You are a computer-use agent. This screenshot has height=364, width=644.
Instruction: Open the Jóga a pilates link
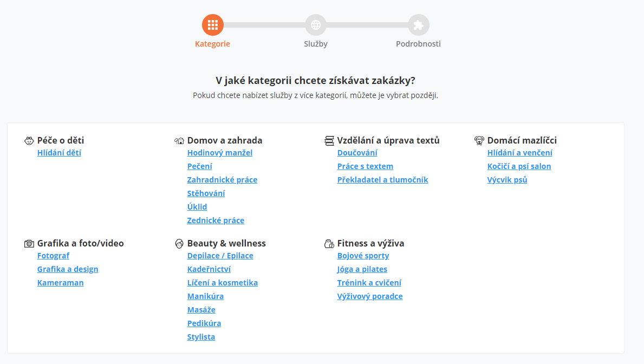point(362,269)
